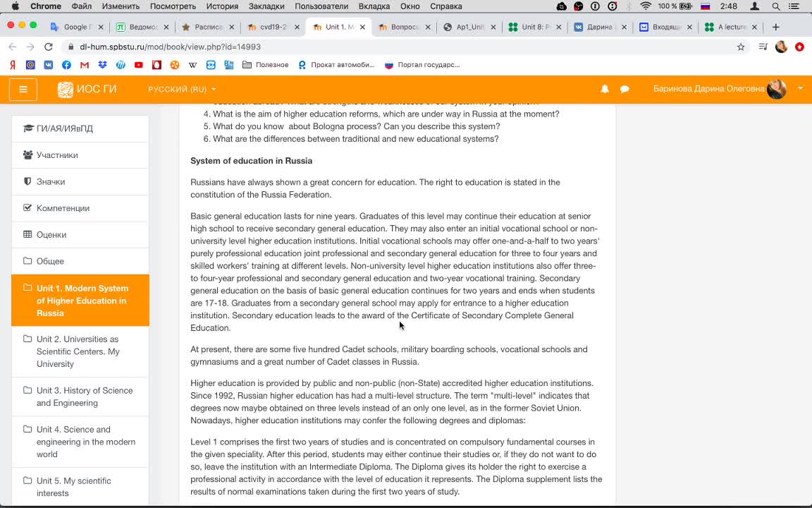Close the Google tab
Screen dimensions: 812x508
pos(101,27)
